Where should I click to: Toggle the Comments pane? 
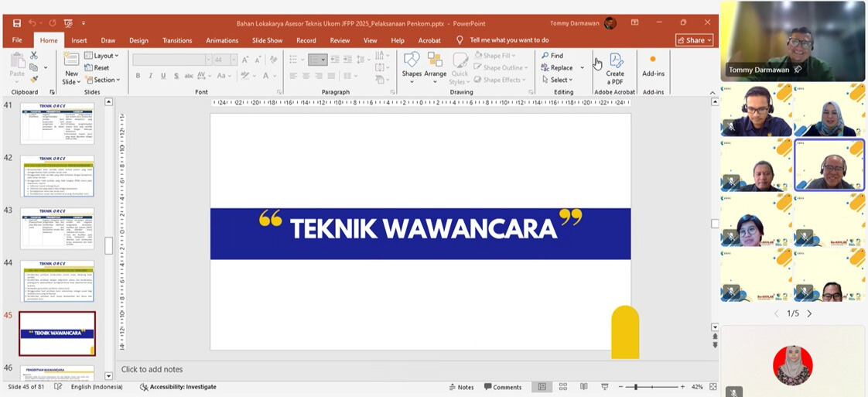[x=502, y=387]
